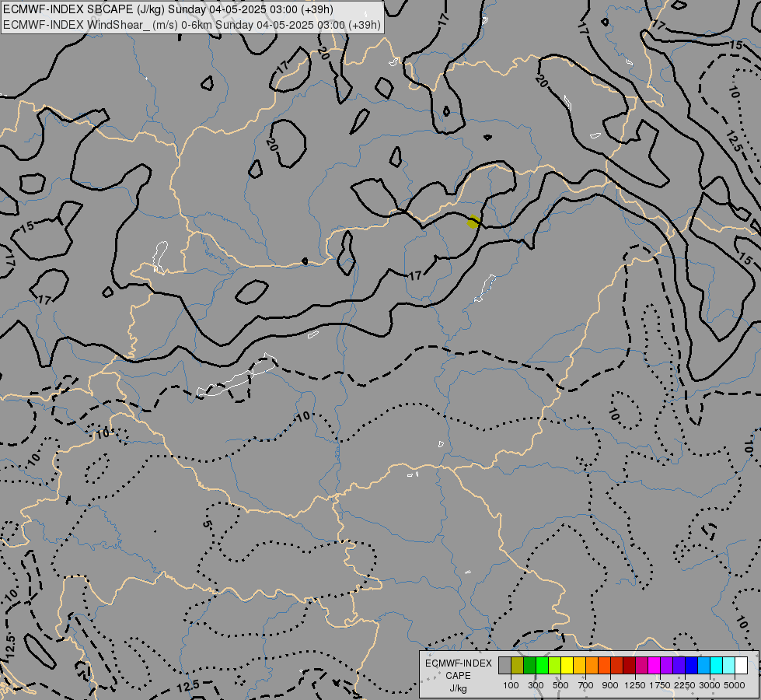Select the brick red swatch starting at 900

pos(617,665)
